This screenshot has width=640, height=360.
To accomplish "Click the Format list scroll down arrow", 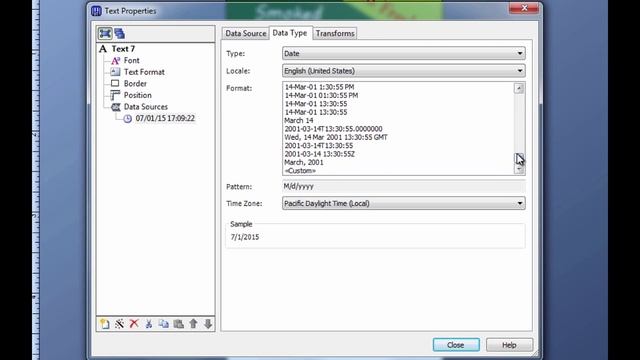I will tap(519, 169).
